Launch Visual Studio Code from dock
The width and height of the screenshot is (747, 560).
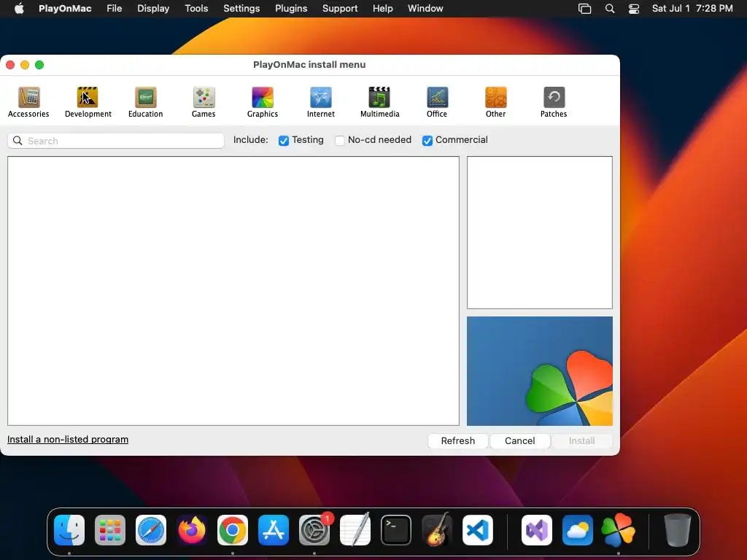[477, 530]
